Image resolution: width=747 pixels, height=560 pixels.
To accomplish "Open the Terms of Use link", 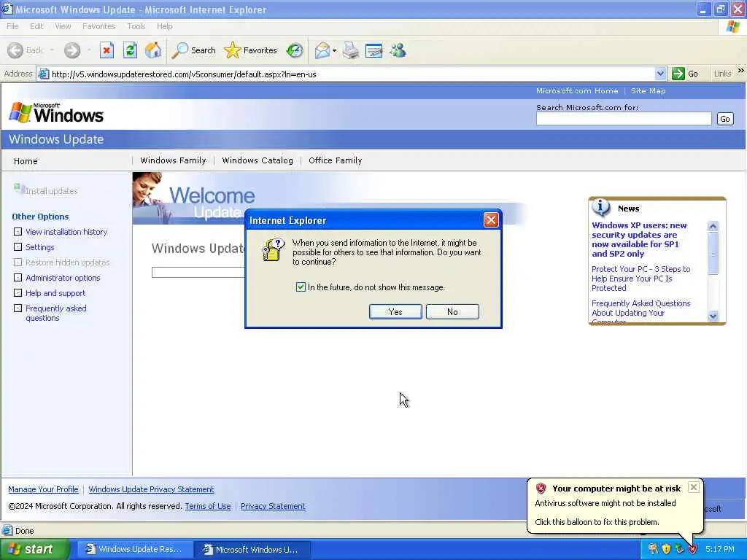I will click(x=208, y=506).
